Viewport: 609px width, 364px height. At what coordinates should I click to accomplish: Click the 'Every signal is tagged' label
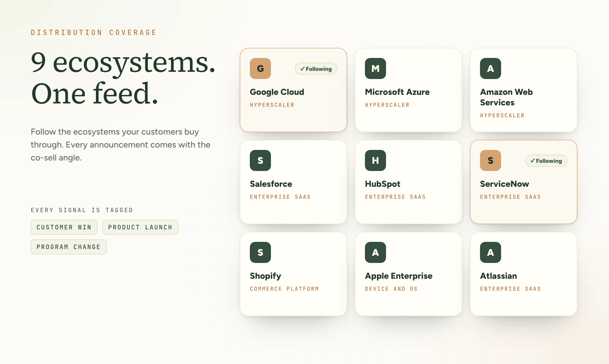tap(82, 210)
